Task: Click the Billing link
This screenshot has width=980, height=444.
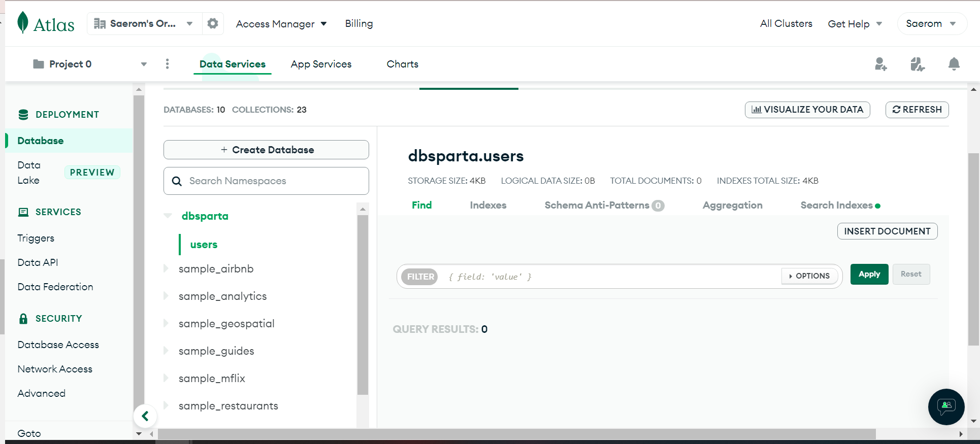Action: click(x=359, y=23)
